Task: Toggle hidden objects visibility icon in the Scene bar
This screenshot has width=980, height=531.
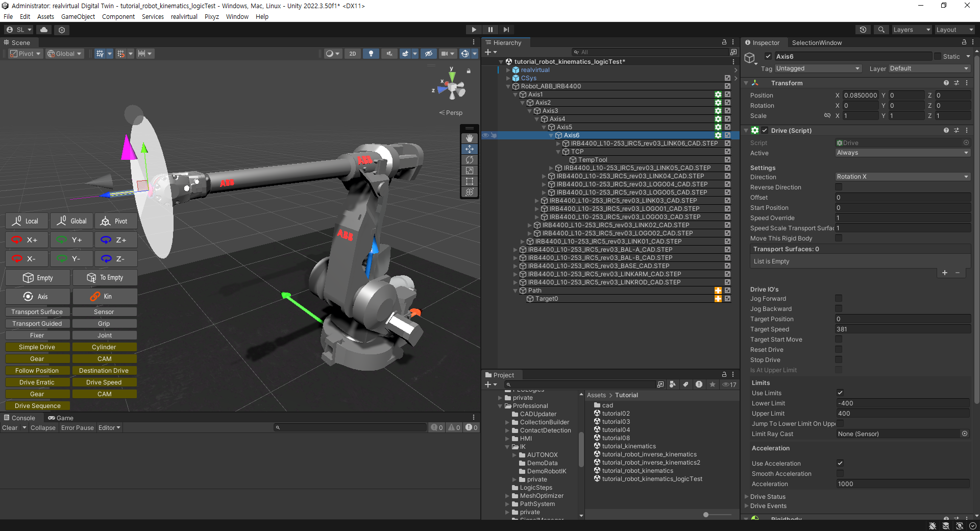Action: (429, 54)
